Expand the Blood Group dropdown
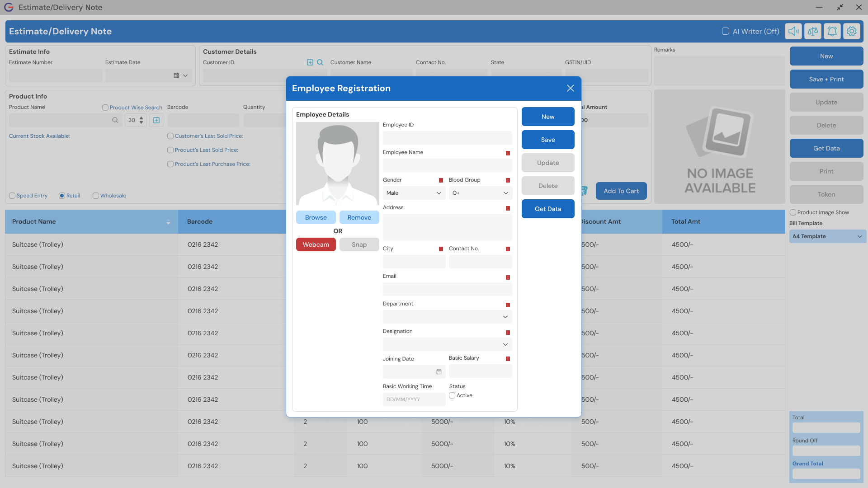The image size is (868, 488). pyautogui.click(x=480, y=193)
